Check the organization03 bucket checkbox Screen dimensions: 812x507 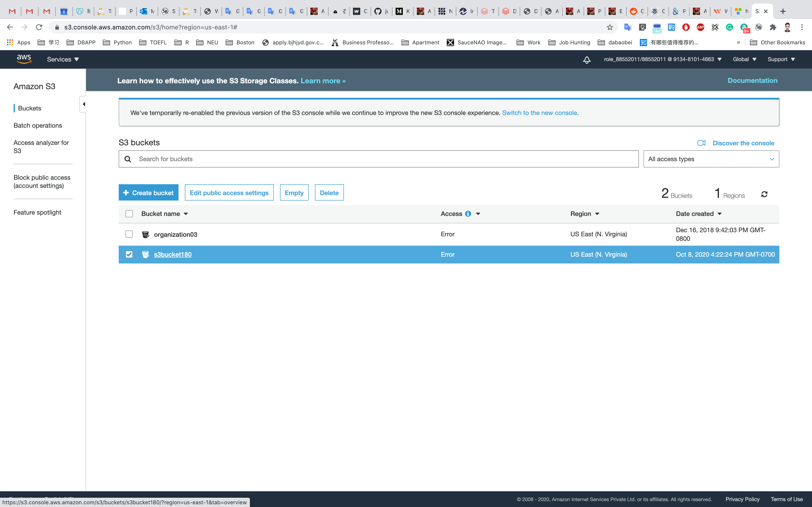point(129,234)
